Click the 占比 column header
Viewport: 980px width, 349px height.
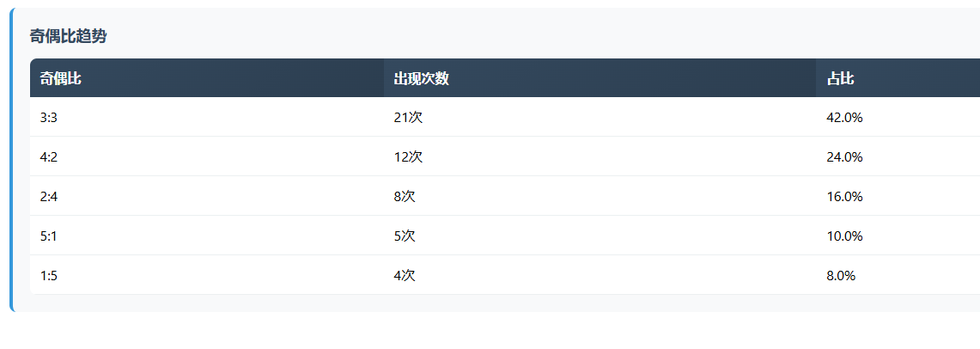click(840, 78)
